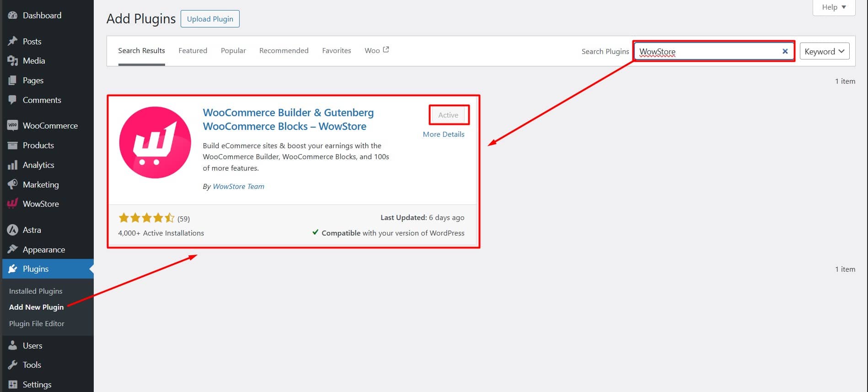
Task: Open the Plugin File Editor submenu
Action: pos(37,323)
